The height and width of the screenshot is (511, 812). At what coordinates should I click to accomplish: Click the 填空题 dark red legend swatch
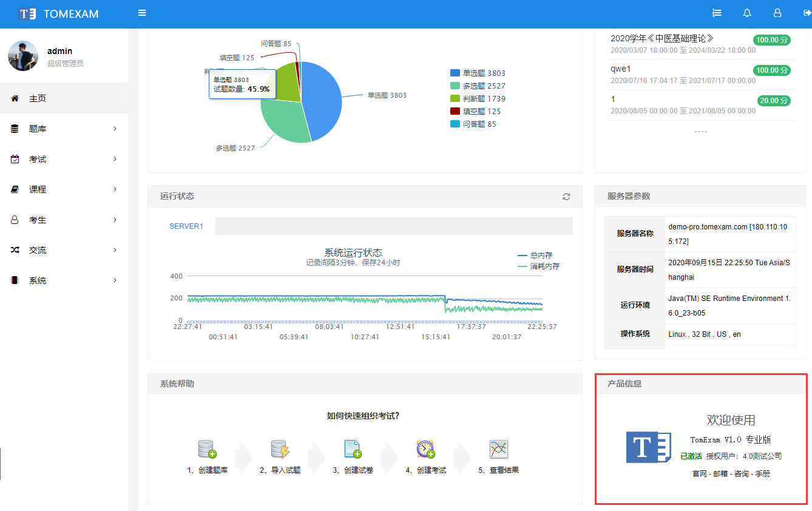(x=455, y=111)
